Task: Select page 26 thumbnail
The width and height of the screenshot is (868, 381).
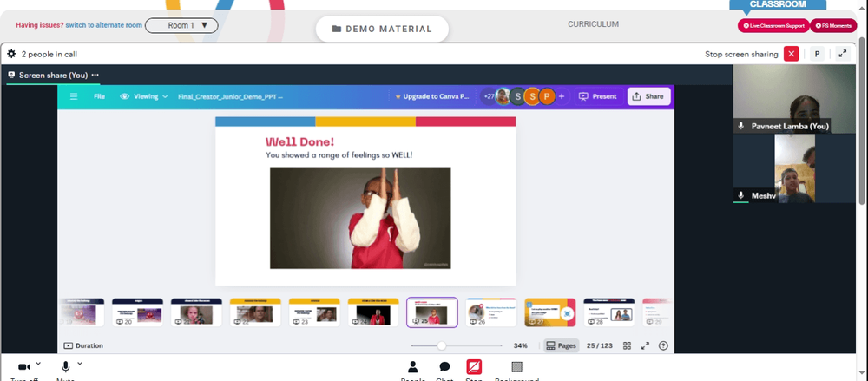Action: pyautogui.click(x=491, y=312)
